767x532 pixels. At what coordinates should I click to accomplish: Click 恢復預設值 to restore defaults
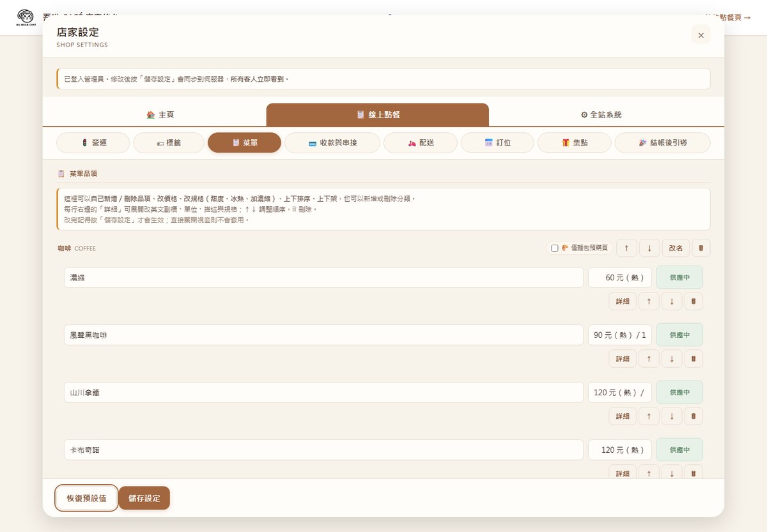pos(86,498)
